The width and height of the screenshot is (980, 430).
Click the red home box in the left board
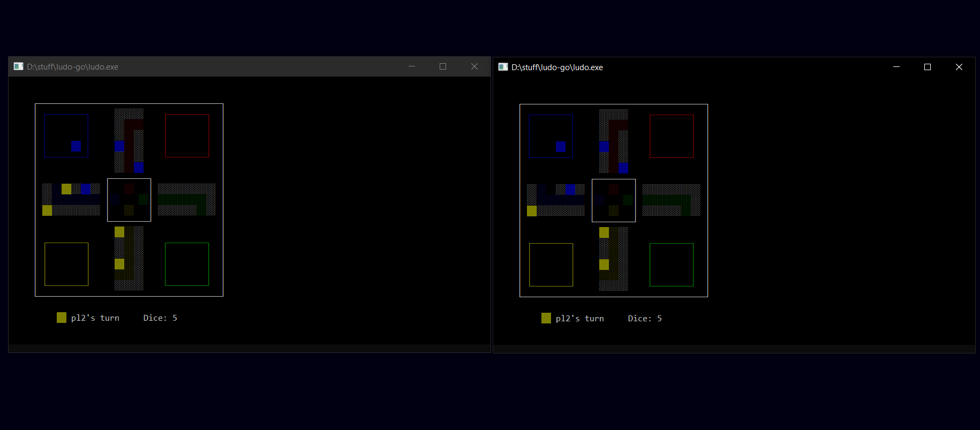click(x=187, y=135)
